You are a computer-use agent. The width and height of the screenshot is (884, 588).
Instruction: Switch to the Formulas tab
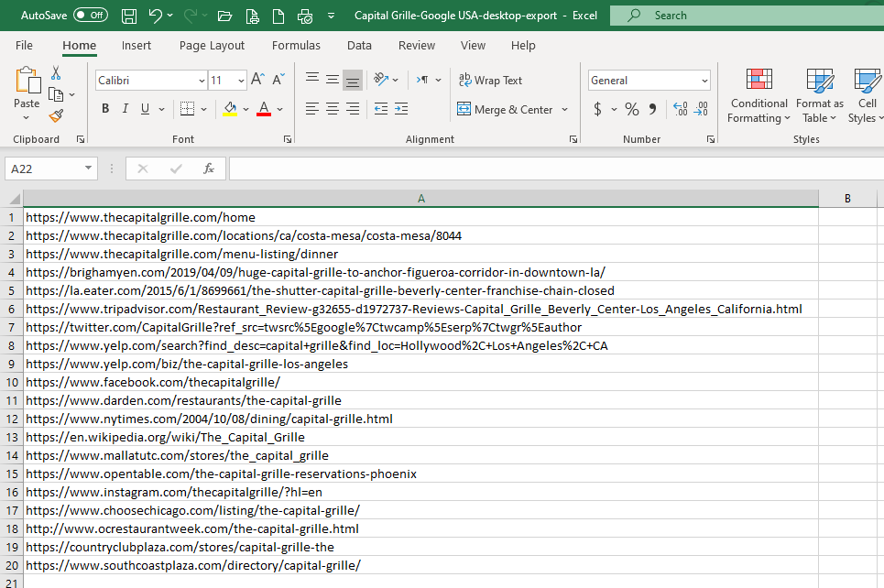point(296,46)
